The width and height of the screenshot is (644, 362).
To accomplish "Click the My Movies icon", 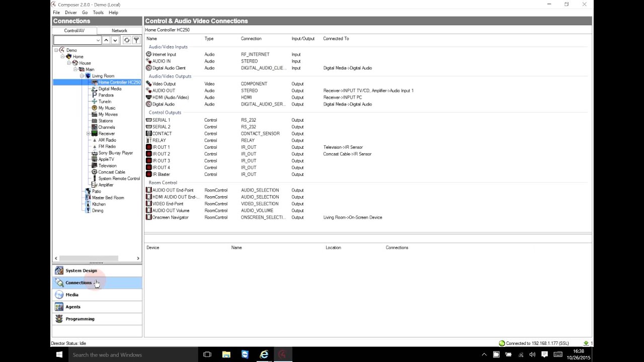I will coord(94,114).
